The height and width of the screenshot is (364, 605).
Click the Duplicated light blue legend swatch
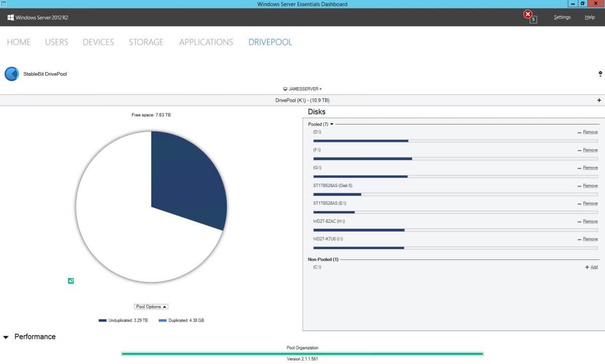pos(163,321)
